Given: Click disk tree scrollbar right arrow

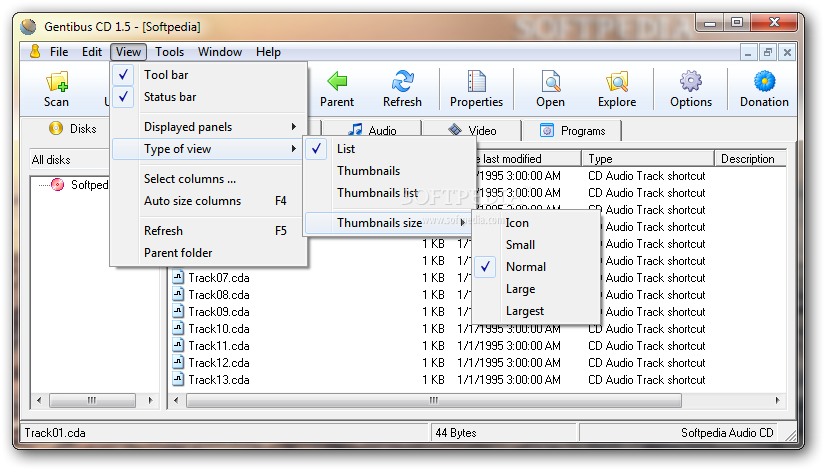Looking at the screenshot, I should [150, 401].
